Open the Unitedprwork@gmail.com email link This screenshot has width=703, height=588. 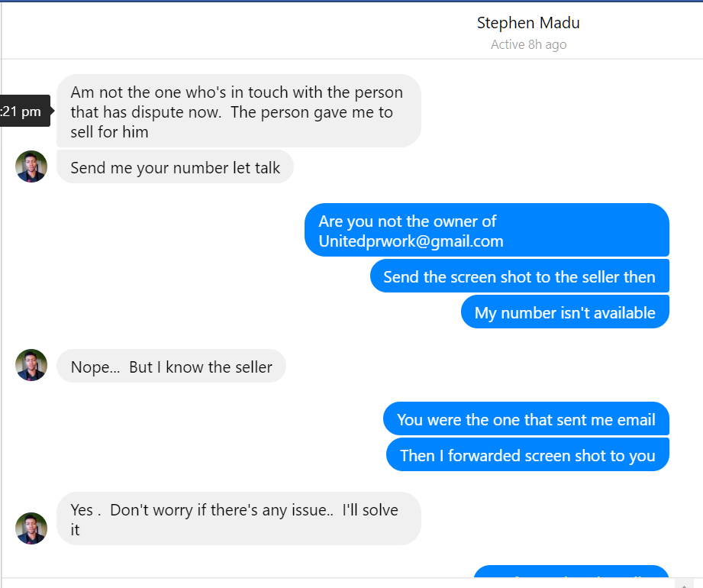pos(411,241)
